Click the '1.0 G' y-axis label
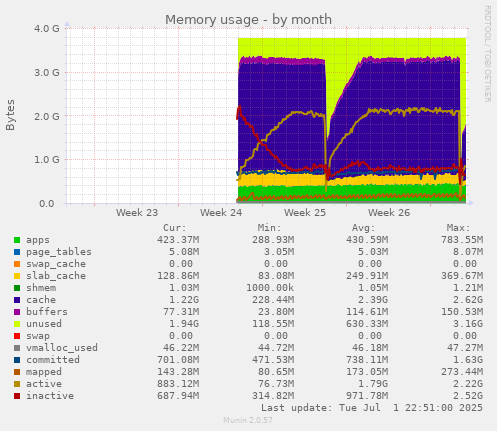Viewport: 497px width, 431px height. 47,160
